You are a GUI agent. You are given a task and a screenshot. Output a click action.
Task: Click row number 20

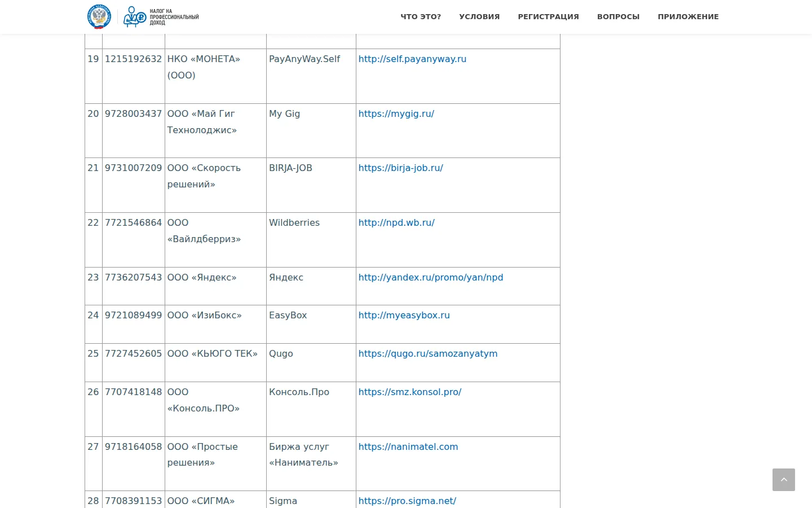93,113
